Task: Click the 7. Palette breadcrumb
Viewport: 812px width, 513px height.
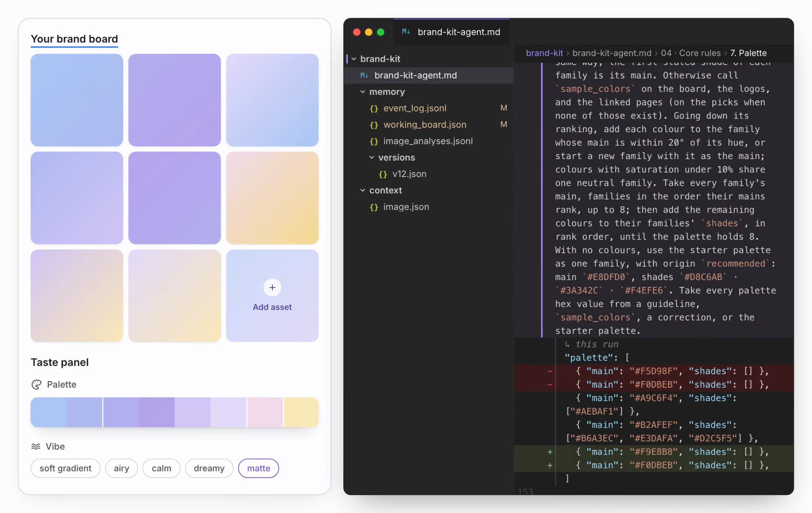Action: click(748, 53)
